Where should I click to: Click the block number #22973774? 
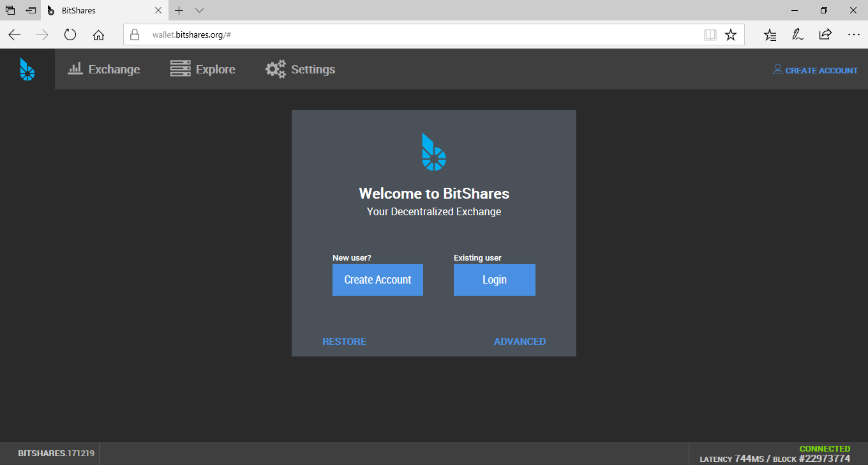[825, 459]
